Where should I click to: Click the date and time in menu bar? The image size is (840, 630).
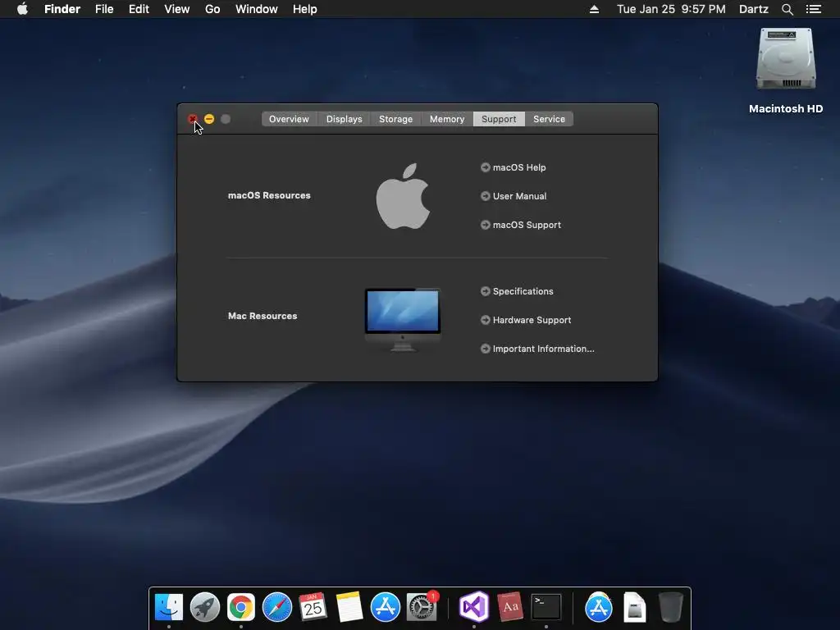(x=671, y=9)
